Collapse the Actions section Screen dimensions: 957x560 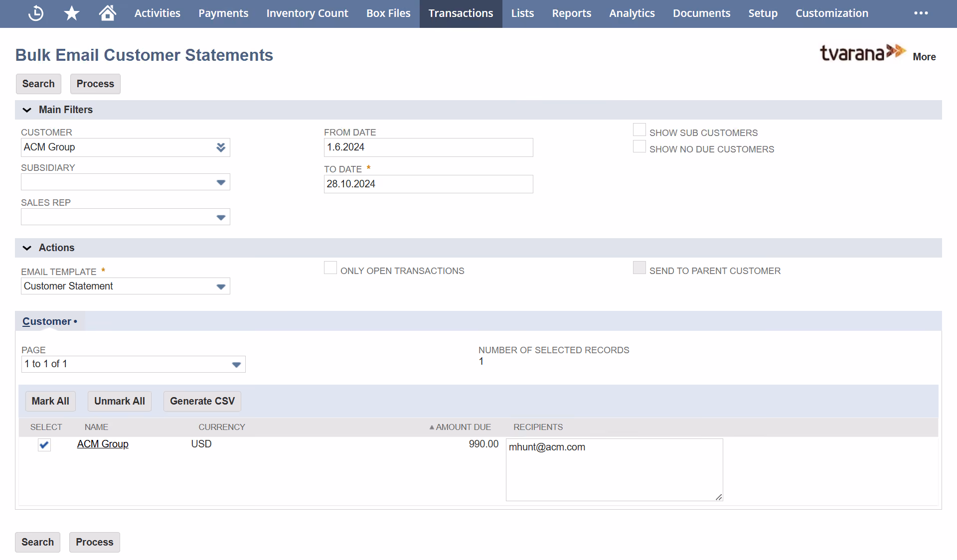pyautogui.click(x=27, y=248)
